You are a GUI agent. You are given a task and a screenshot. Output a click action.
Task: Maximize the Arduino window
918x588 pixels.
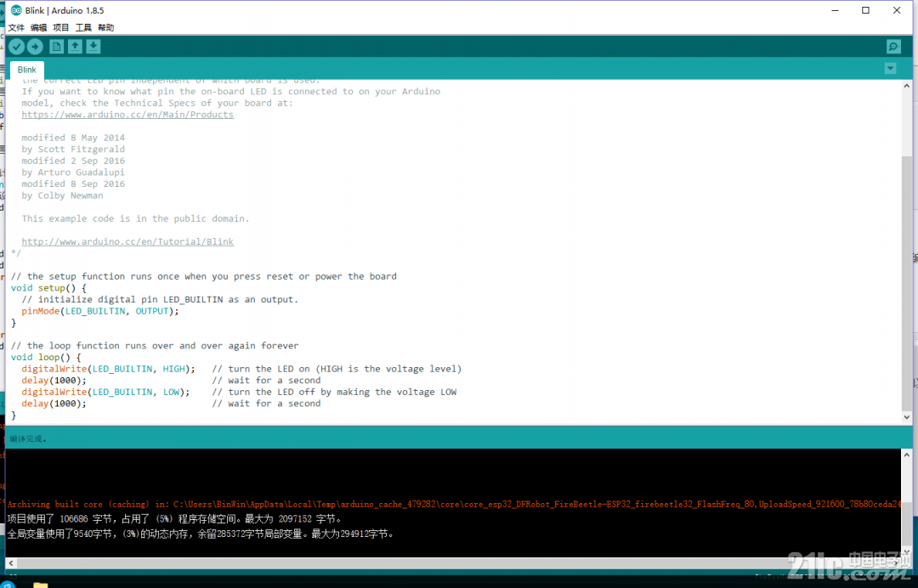coord(866,10)
